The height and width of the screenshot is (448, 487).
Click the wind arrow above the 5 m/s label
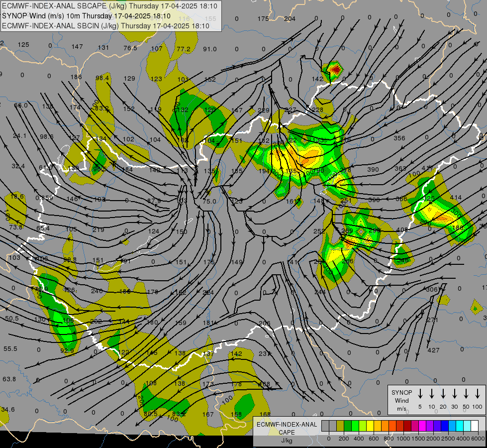point(420,394)
